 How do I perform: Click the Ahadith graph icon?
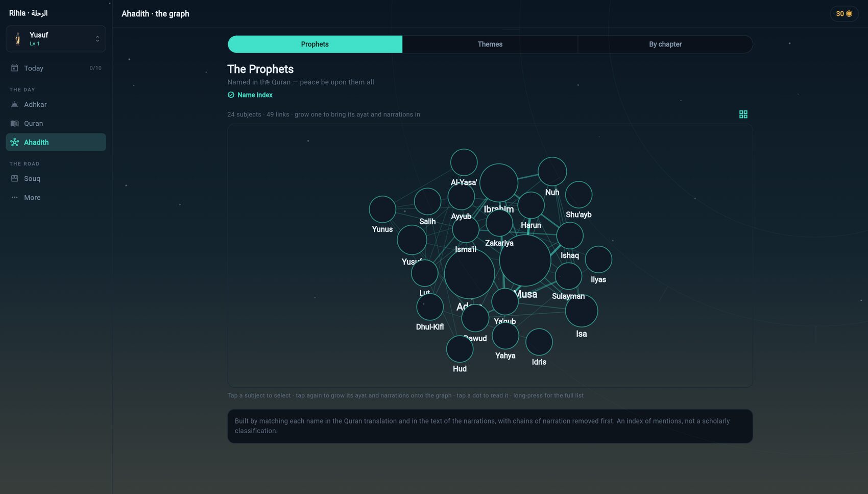(15, 142)
